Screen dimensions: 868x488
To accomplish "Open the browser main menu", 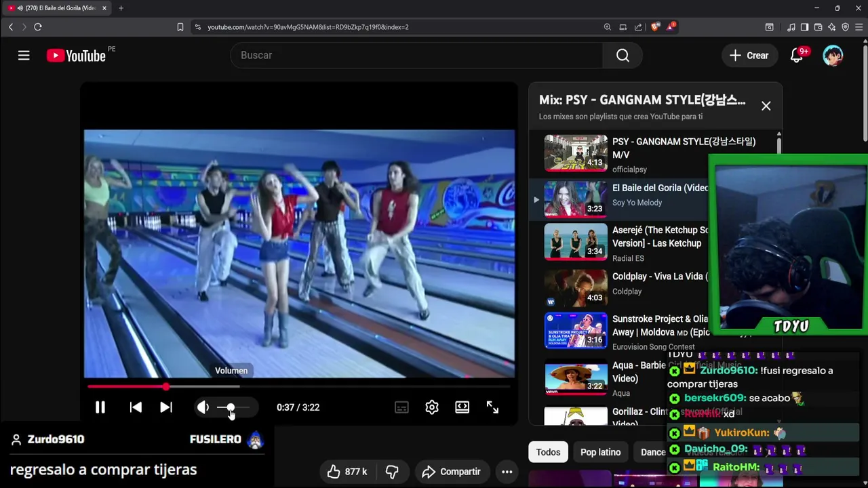I will coord(859,27).
